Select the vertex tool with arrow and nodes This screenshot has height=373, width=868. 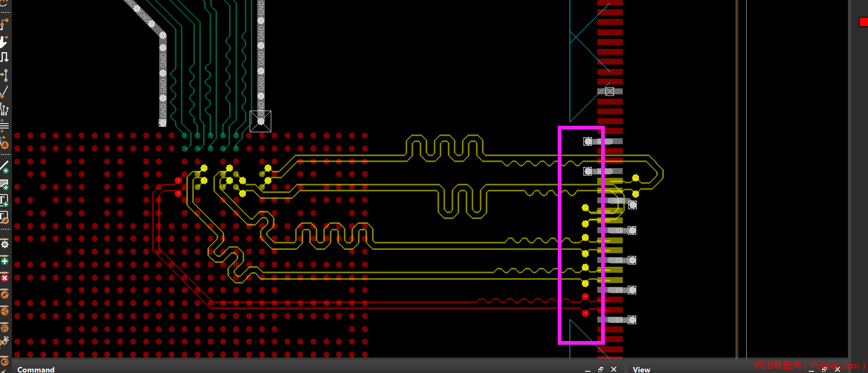[x=5, y=75]
